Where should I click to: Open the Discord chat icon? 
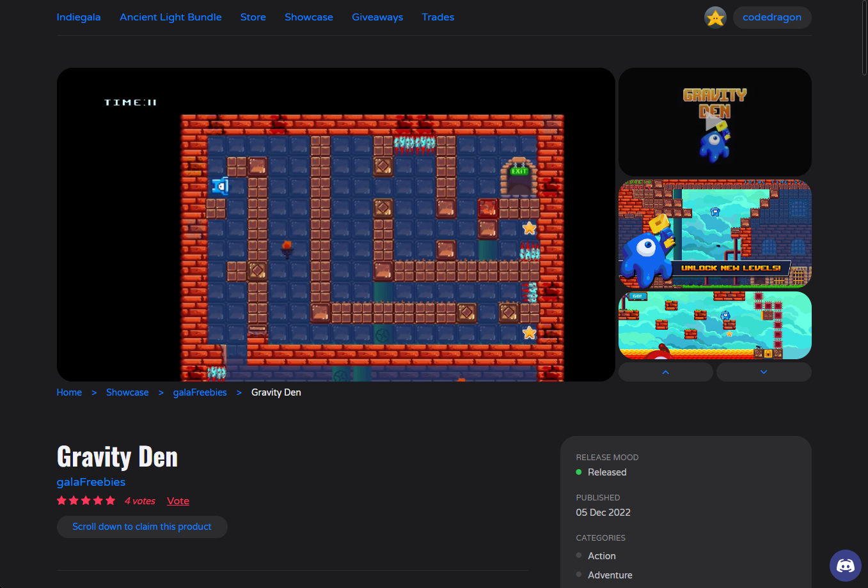click(846, 566)
